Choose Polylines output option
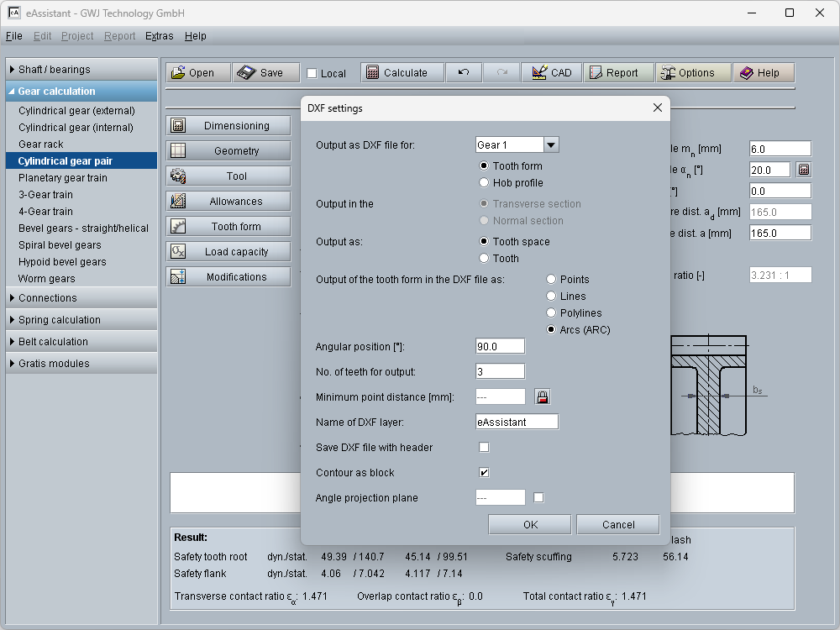The image size is (840, 630). pos(551,312)
